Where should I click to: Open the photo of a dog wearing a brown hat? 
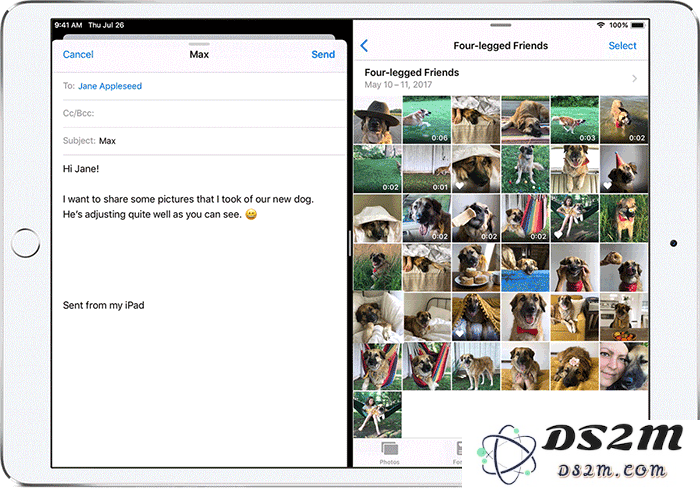[x=377, y=120]
